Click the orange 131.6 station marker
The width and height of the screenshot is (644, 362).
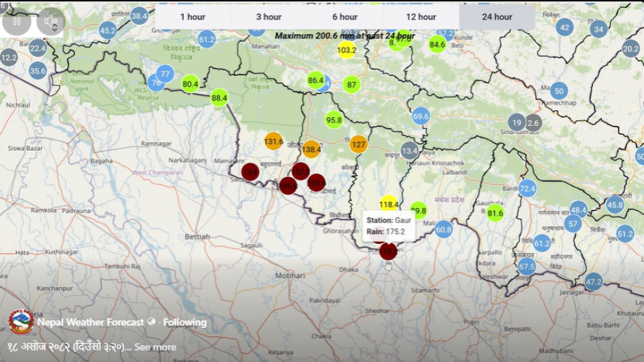pyautogui.click(x=273, y=141)
